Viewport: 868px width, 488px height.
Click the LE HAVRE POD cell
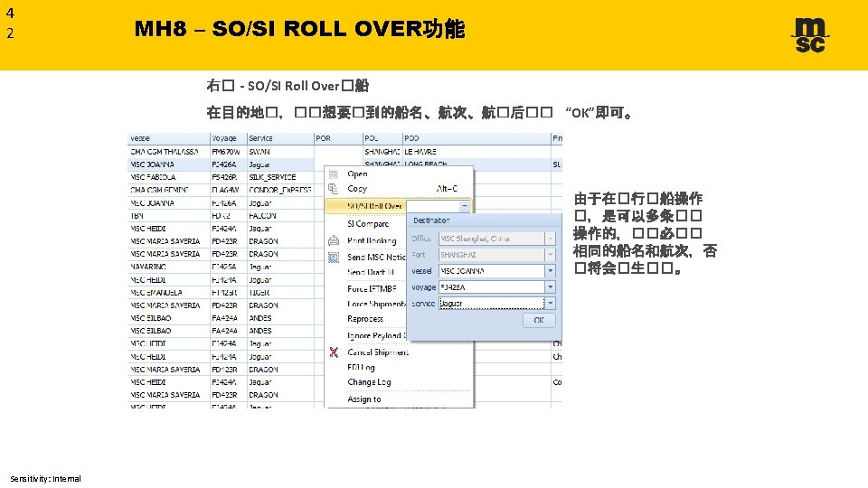476,152
